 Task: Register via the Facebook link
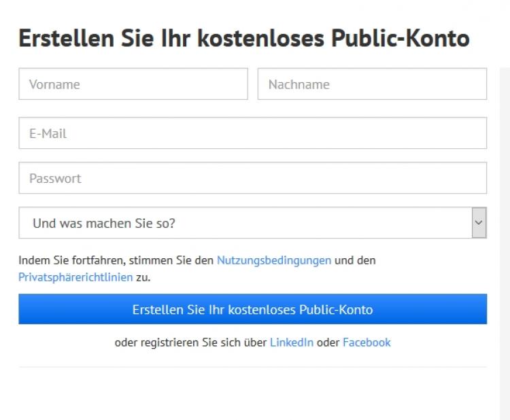(x=367, y=343)
